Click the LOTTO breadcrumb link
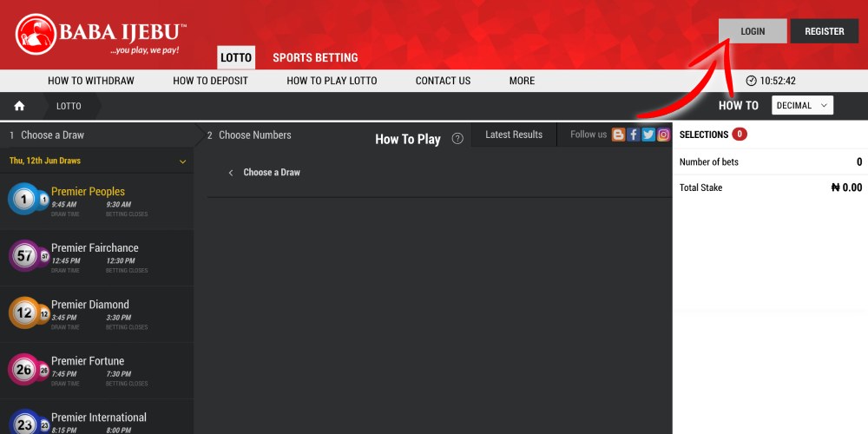This screenshot has width=868, height=434. pos(69,106)
